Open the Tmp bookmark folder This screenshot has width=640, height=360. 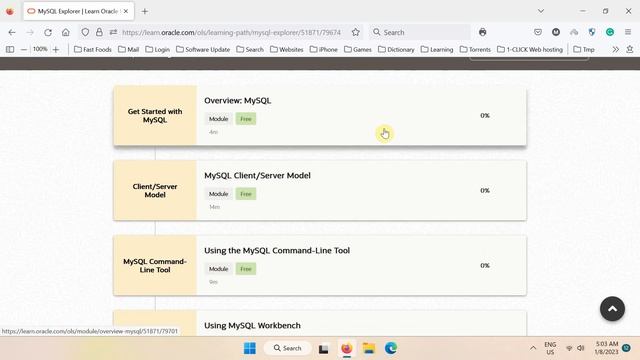[584, 49]
